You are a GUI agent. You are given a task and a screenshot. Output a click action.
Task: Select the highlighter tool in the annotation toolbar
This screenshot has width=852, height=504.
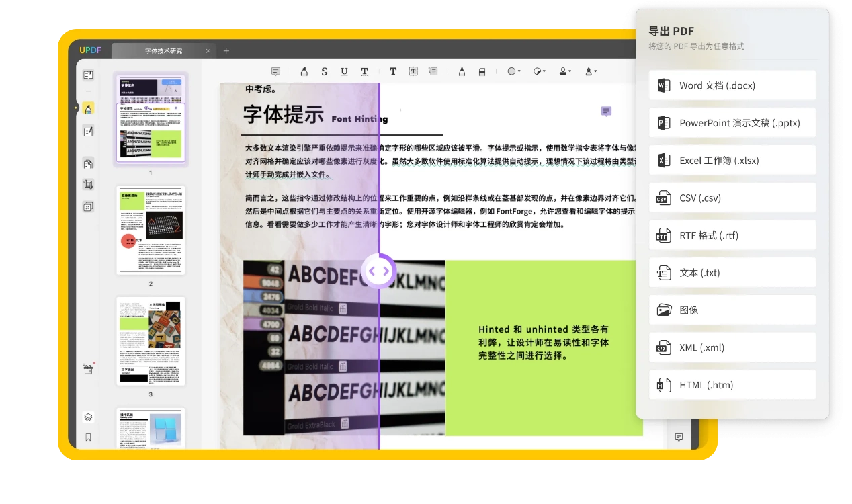coord(304,71)
